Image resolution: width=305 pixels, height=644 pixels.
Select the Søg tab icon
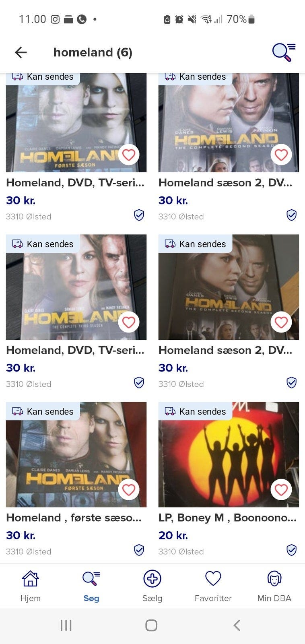[x=91, y=578]
